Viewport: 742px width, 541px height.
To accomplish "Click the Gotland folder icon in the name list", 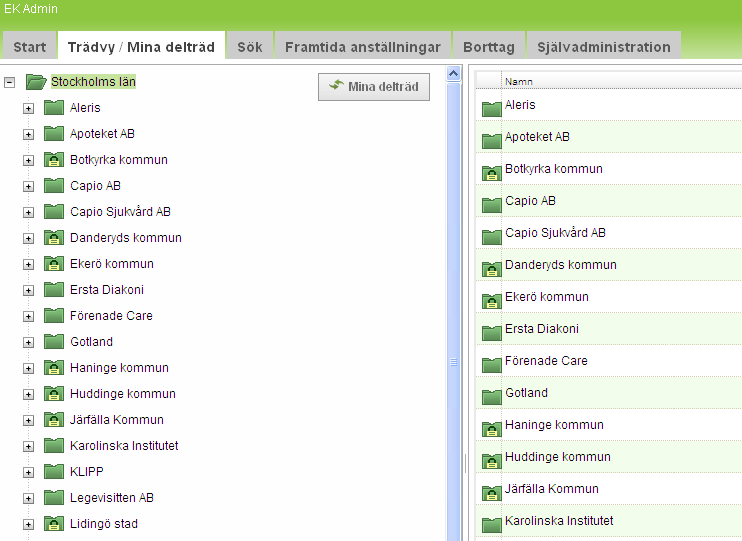I will 492,397.
